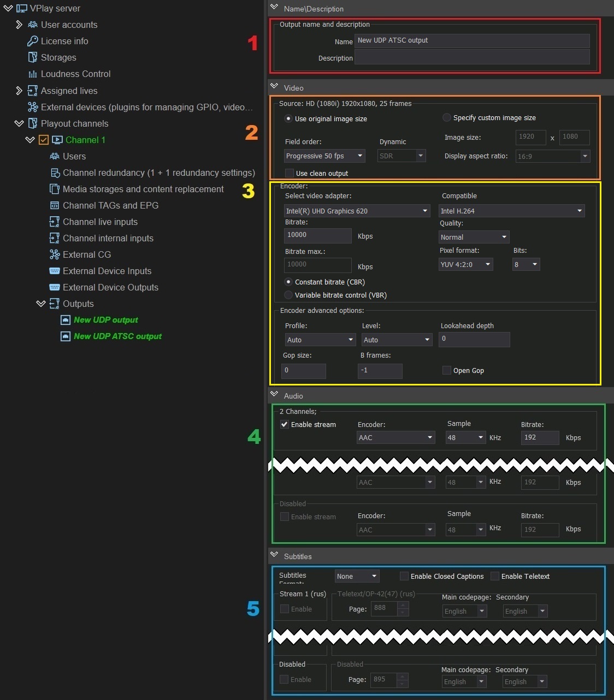Click the External CG icon
This screenshot has height=700, width=614.
pos(55,254)
